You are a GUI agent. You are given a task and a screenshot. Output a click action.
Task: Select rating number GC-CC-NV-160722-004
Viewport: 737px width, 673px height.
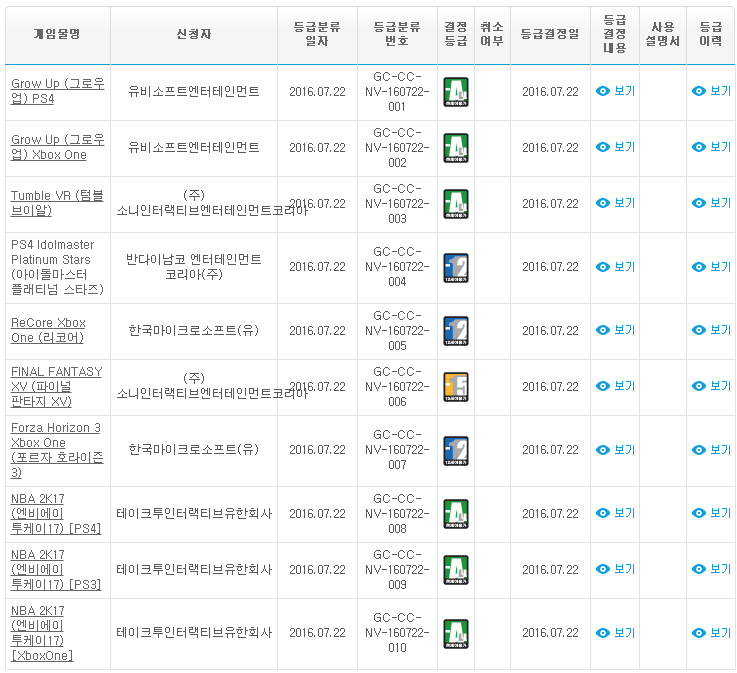point(397,267)
